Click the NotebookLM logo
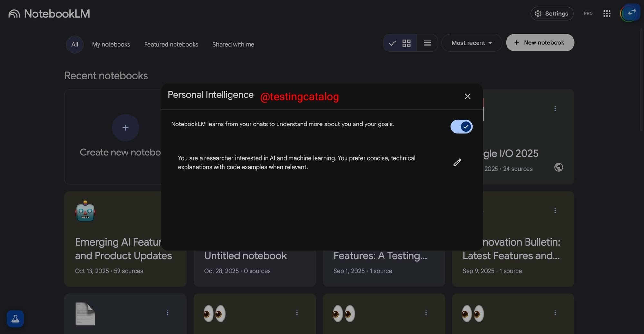644x334 pixels. (49, 13)
